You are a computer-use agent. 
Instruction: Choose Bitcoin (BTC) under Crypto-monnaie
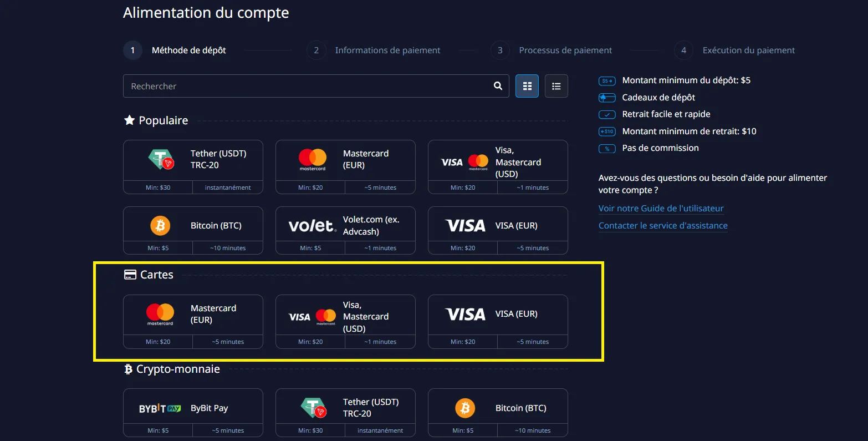pos(498,413)
